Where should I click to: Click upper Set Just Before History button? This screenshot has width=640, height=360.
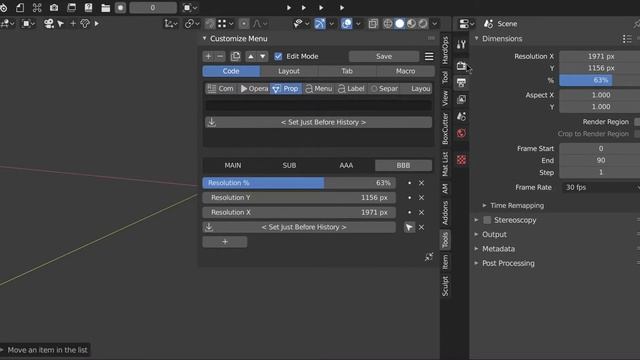[x=318, y=122]
